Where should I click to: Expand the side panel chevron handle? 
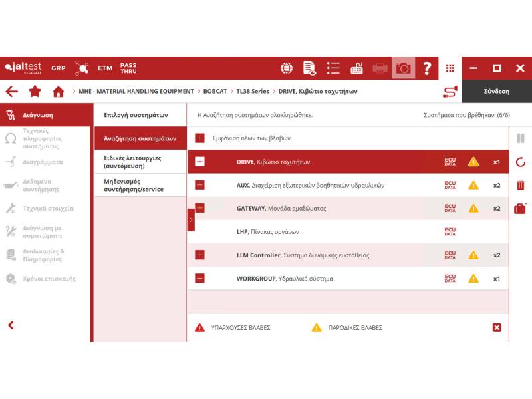(191, 219)
